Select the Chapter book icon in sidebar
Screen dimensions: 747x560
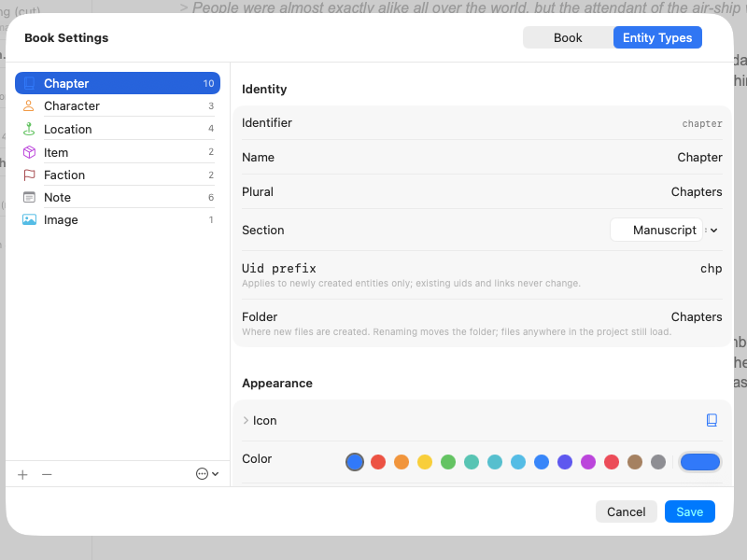(x=29, y=83)
